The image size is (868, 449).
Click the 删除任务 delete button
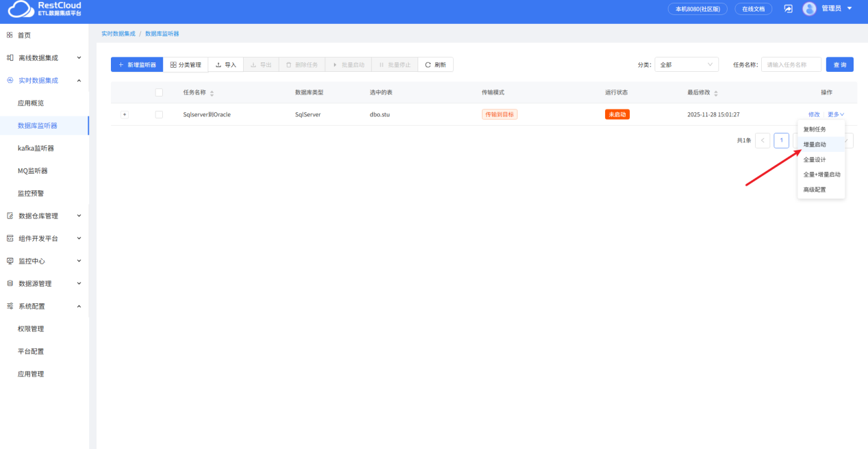pyautogui.click(x=302, y=64)
